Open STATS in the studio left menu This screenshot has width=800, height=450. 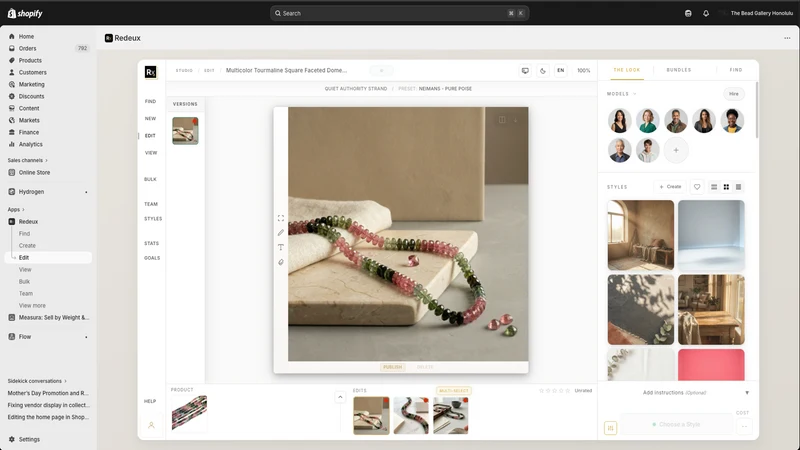[x=151, y=243]
